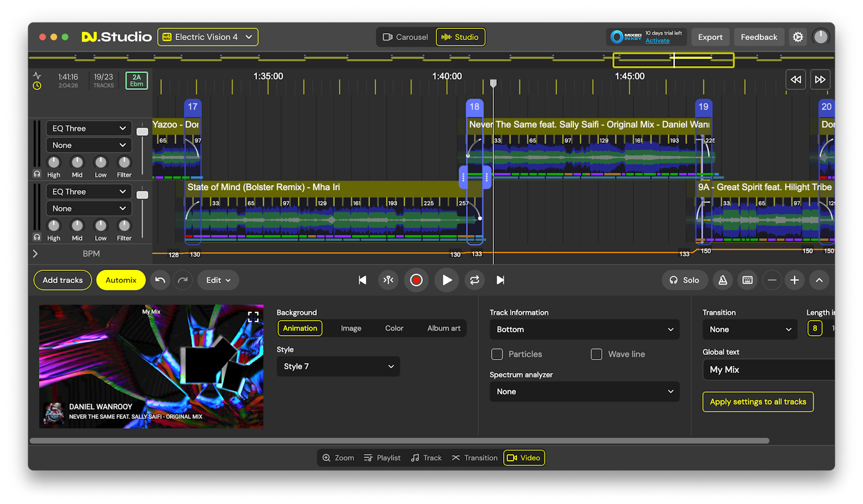This screenshot has height=504, width=863.
Task: Click the Export button
Action: pyautogui.click(x=710, y=37)
